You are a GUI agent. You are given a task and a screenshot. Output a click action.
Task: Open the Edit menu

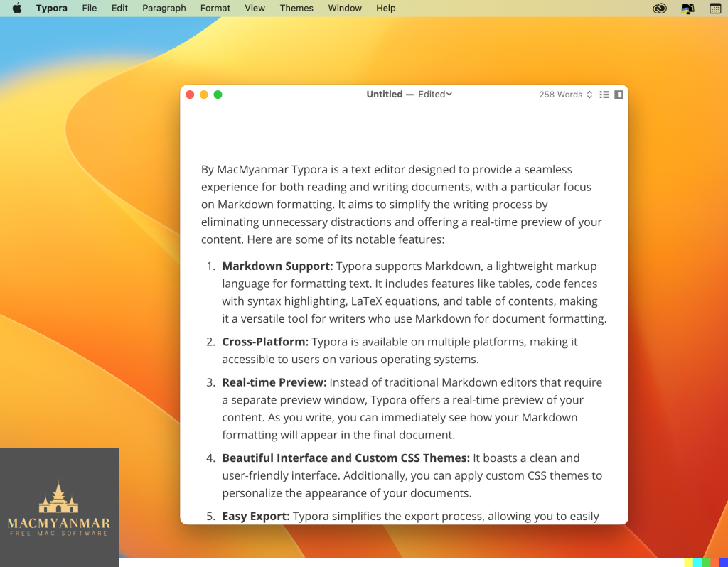pyautogui.click(x=119, y=8)
